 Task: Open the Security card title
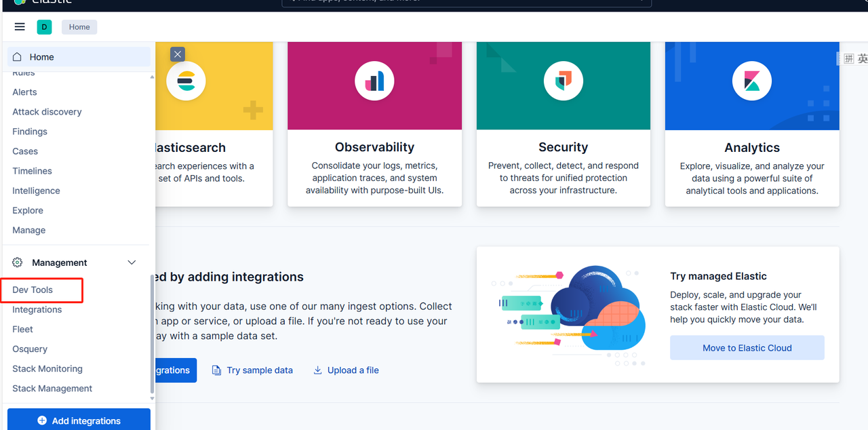(x=563, y=147)
